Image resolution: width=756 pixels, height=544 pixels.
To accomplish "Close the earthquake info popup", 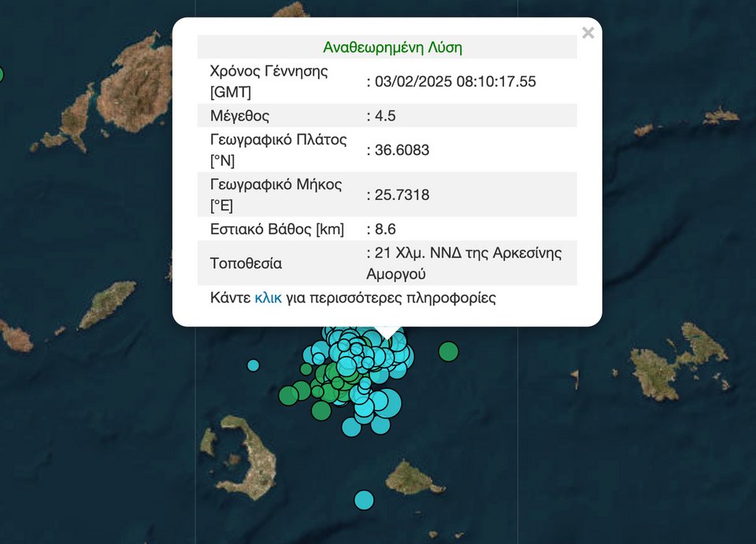I will click(587, 33).
